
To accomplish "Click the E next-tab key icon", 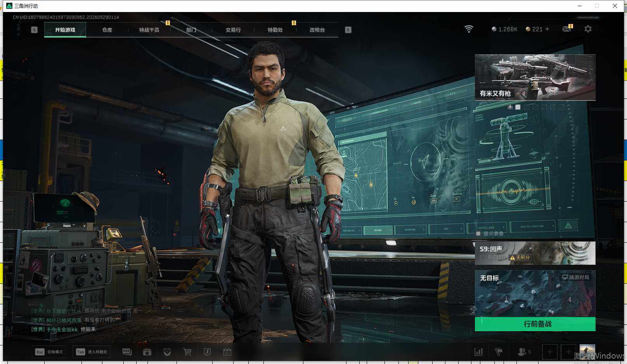I will coord(348,30).
